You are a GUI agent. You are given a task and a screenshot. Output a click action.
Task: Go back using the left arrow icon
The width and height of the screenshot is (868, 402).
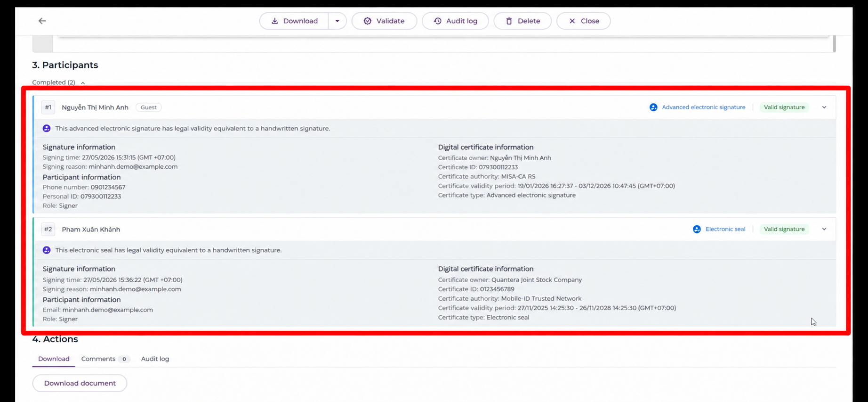coord(42,21)
